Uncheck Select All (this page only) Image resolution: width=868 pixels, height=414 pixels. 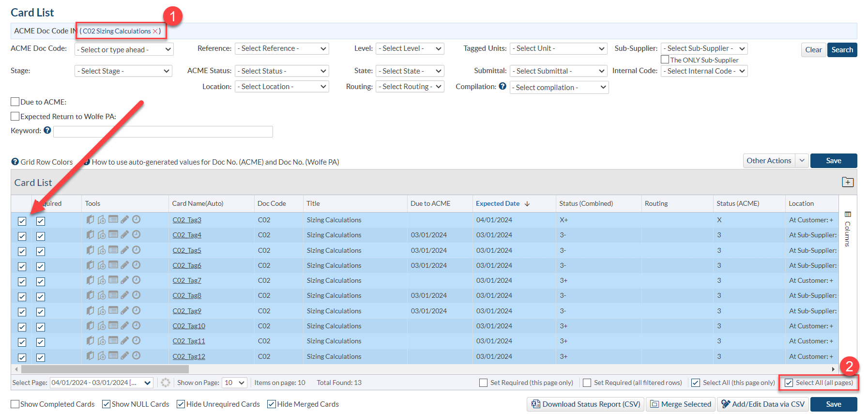696,383
